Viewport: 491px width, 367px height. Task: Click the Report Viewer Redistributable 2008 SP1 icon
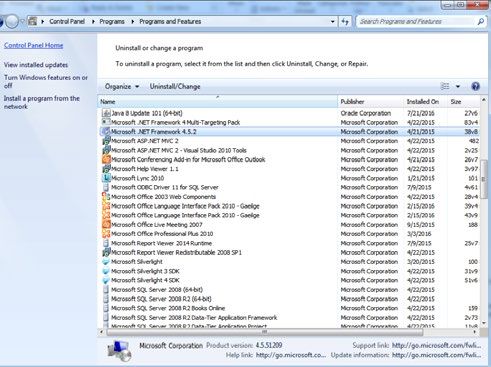(x=106, y=252)
